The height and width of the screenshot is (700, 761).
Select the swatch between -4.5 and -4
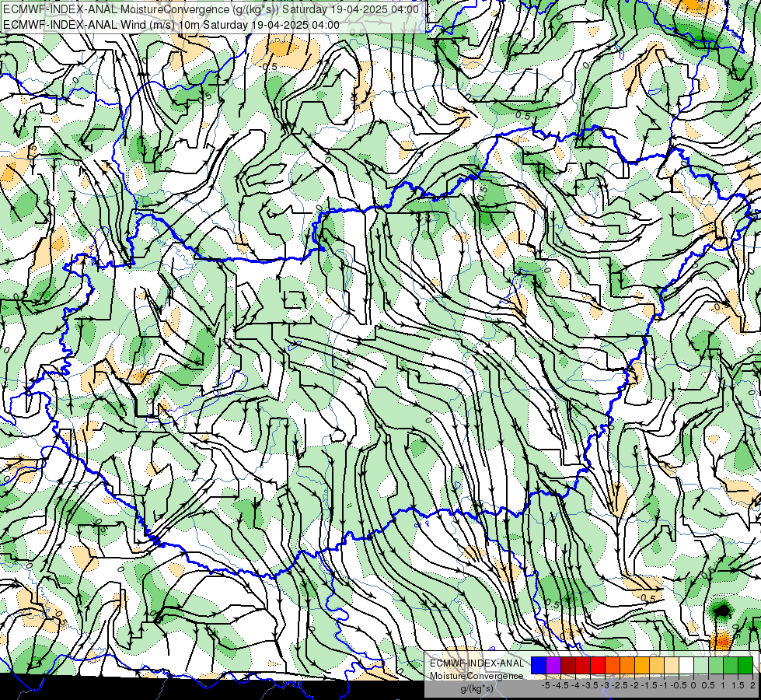click(568, 666)
